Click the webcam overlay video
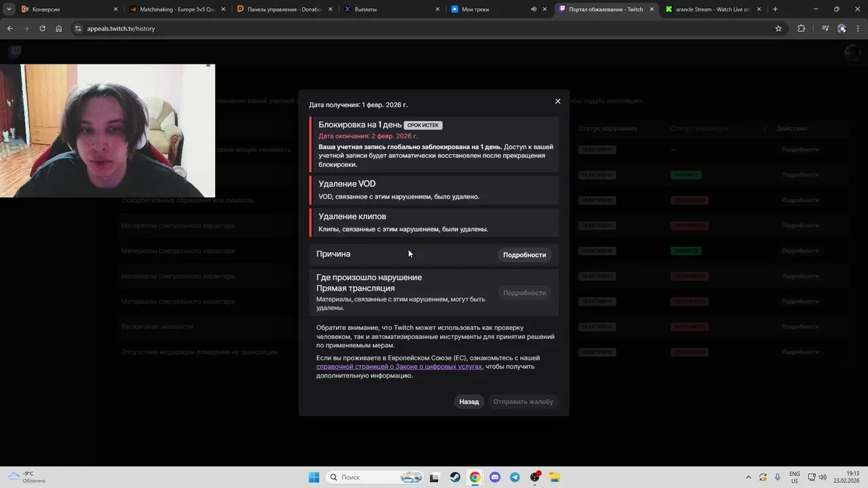 [x=107, y=131]
